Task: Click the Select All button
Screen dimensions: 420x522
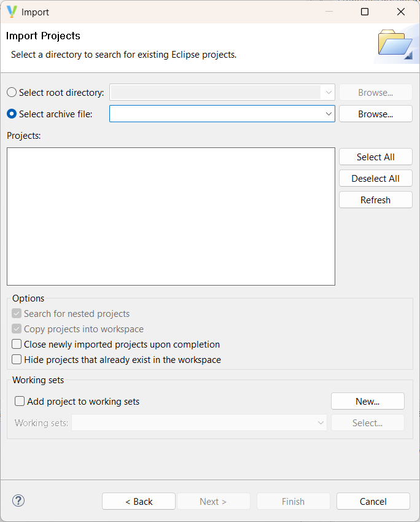Action: tap(375, 157)
